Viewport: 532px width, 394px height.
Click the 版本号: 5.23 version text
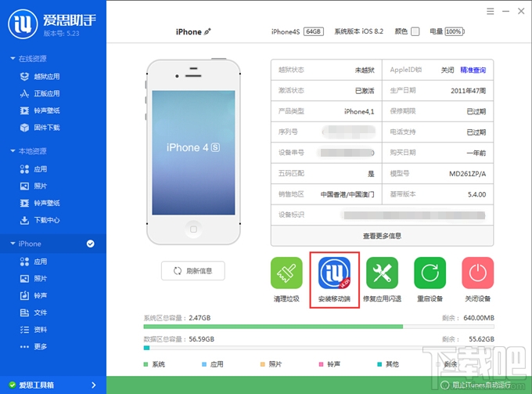point(61,33)
